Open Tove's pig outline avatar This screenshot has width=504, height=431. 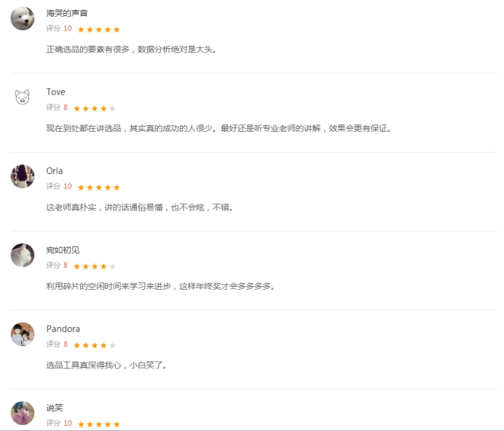click(x=23, y=97)
